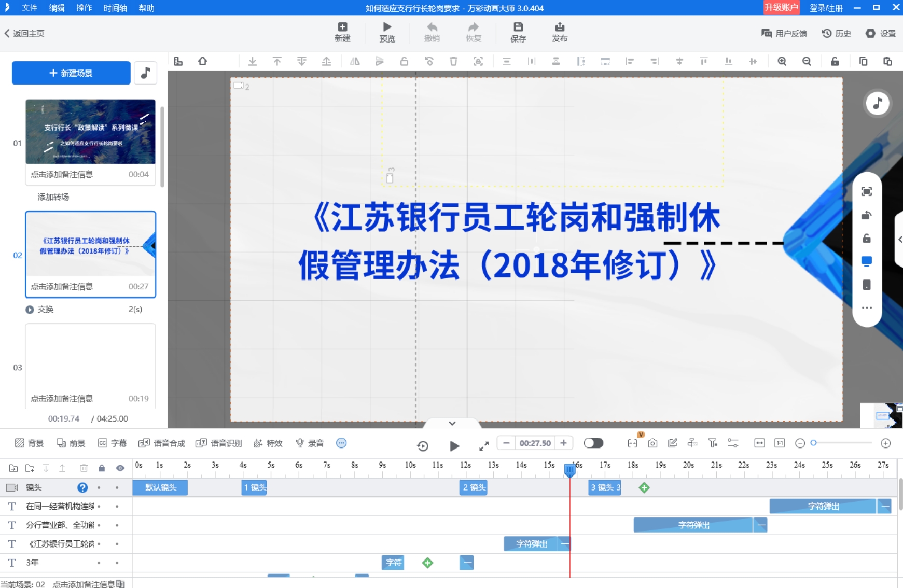
Task: Play timeline with play button
Action: 454,446
